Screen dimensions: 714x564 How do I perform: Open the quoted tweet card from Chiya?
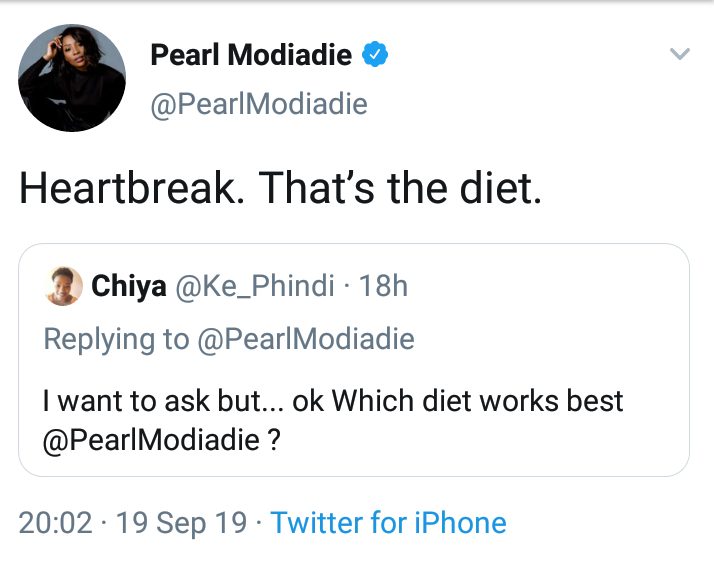(x=354, y=360)
